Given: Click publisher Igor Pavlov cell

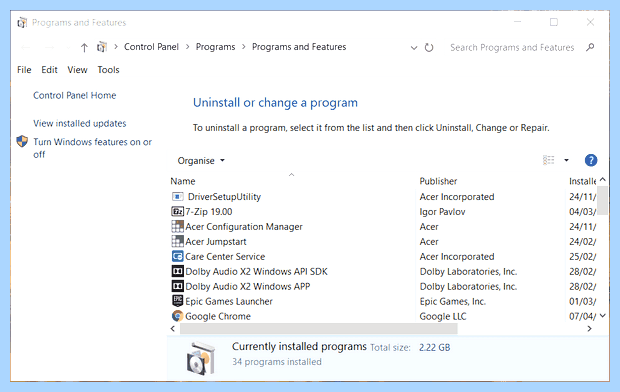Looking at the screenshot, I should point(442,212).
